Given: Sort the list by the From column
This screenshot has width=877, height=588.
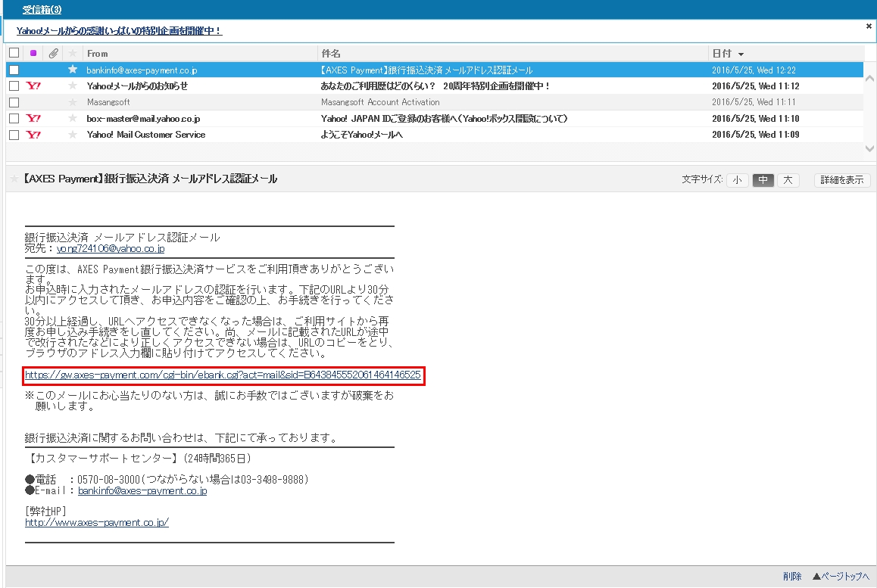Looking at the screenshot, I should 98,54.
